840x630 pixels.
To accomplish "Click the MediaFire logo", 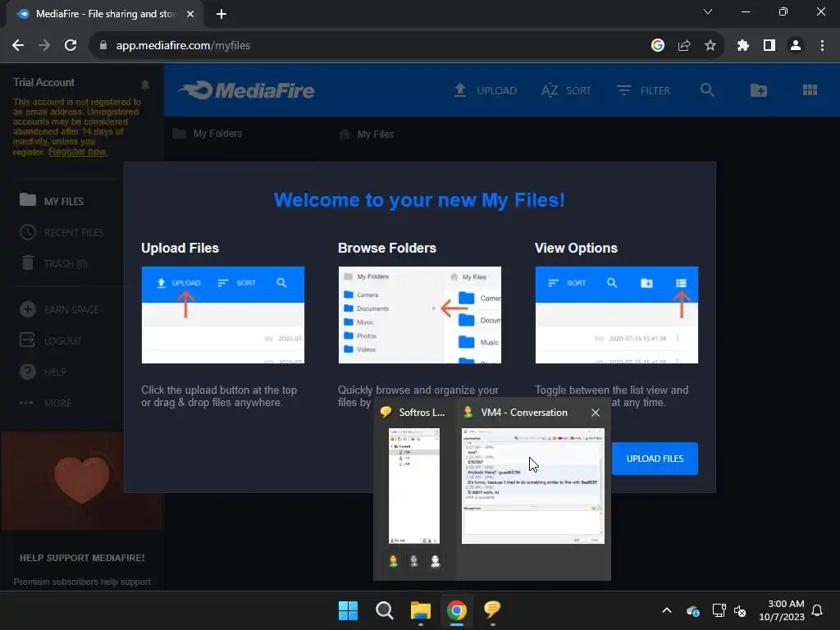I will tap(247, 90).
